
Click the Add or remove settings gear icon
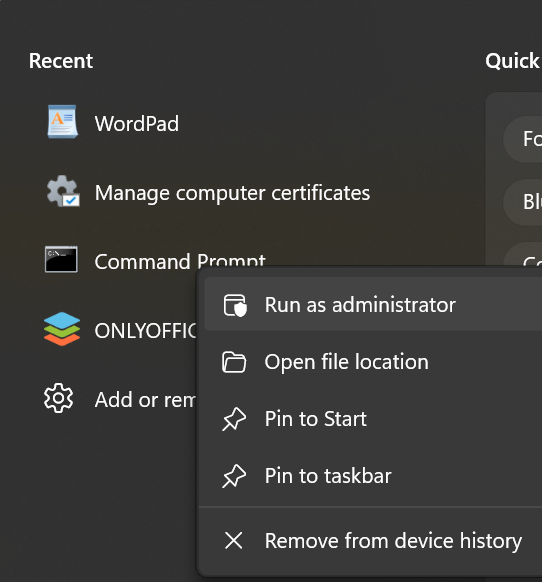pos(58,398)
